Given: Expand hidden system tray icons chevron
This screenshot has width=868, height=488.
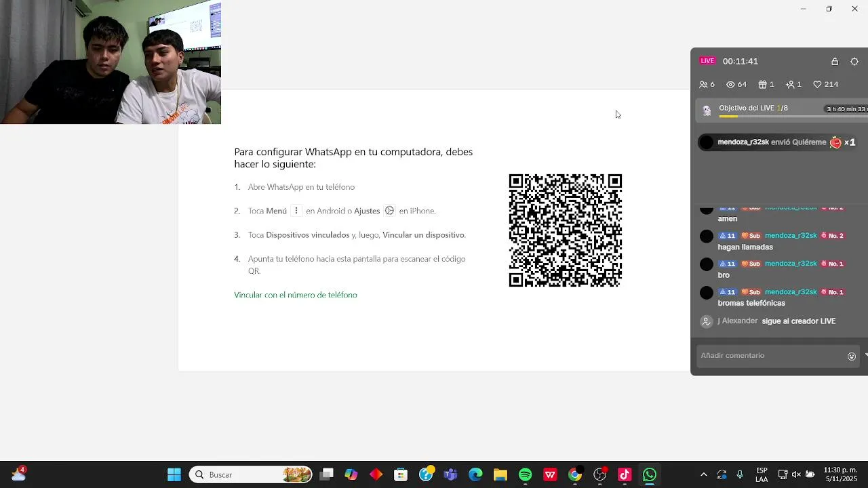Looking at the screenshot, I should (x=703, y=474).
